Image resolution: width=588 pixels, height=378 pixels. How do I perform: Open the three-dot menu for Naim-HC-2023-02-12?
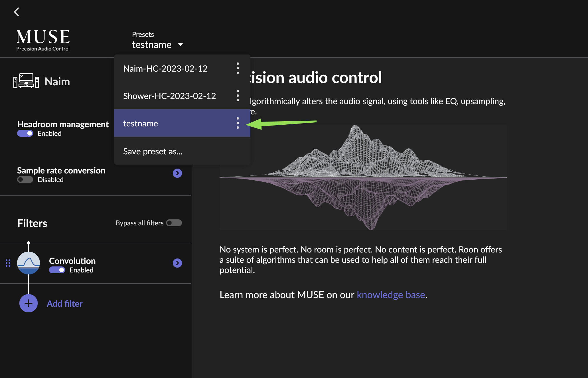(238, 68)
